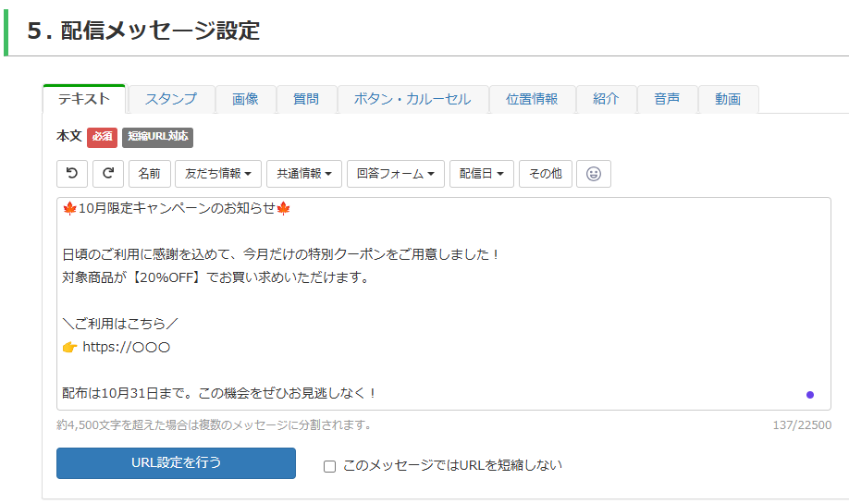Click the undo arrow icon
Screen dimensions: 849x504
click(72, 174)
